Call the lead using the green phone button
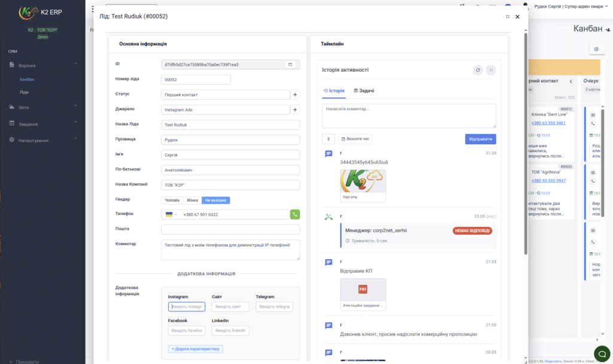 [x=295, y=214]
